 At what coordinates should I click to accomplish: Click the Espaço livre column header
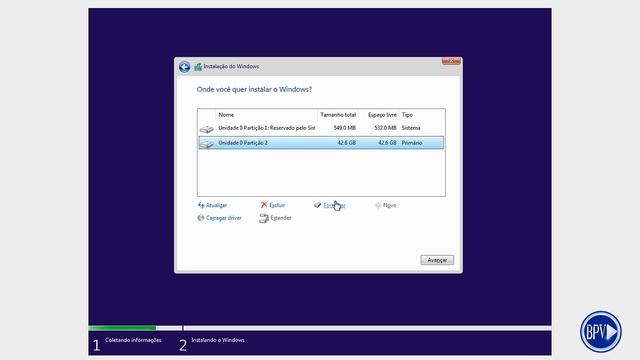382,115
